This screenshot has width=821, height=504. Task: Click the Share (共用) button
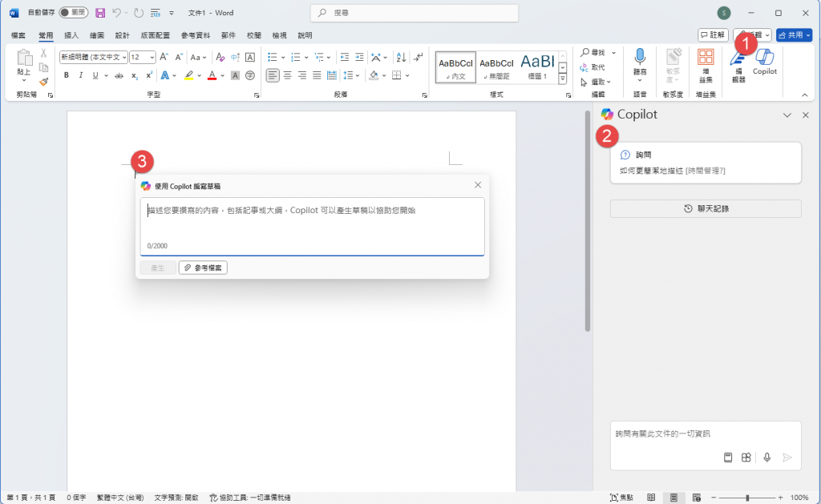tap(794, 34)
